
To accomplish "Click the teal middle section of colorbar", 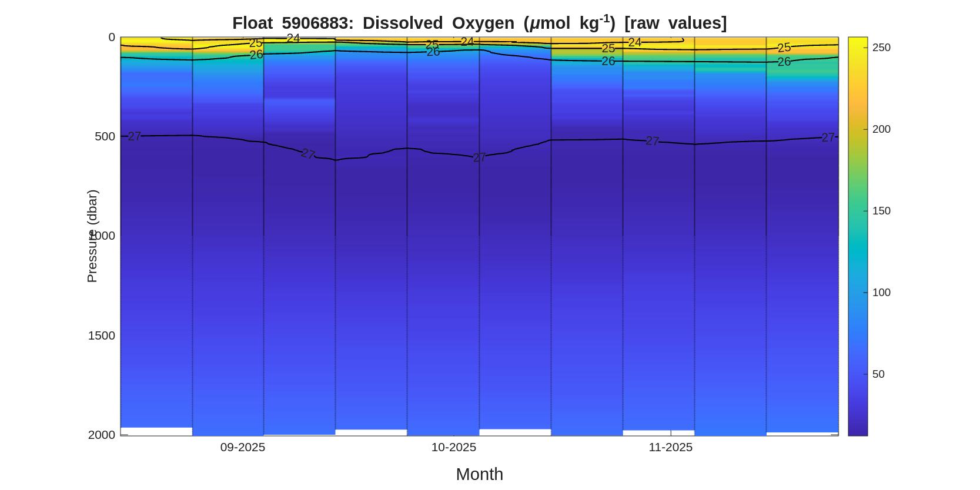I will click(858, 253).
